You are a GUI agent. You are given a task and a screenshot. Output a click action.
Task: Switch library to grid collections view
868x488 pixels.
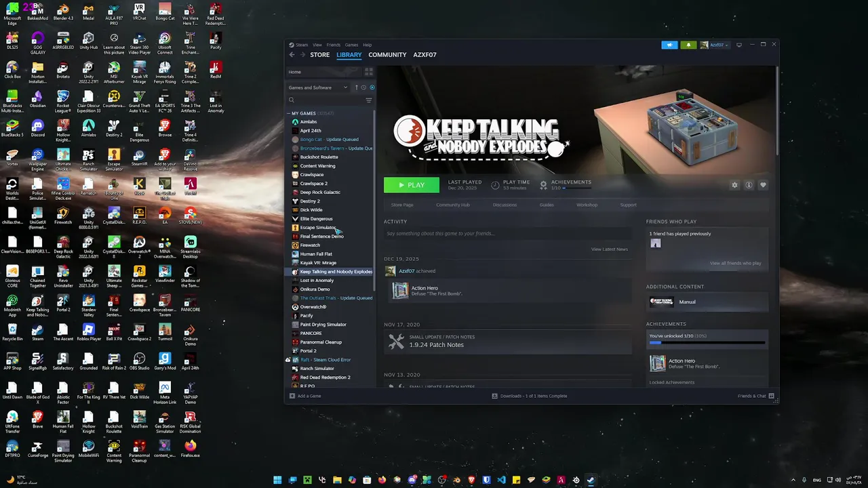click(x=369, y=72)
